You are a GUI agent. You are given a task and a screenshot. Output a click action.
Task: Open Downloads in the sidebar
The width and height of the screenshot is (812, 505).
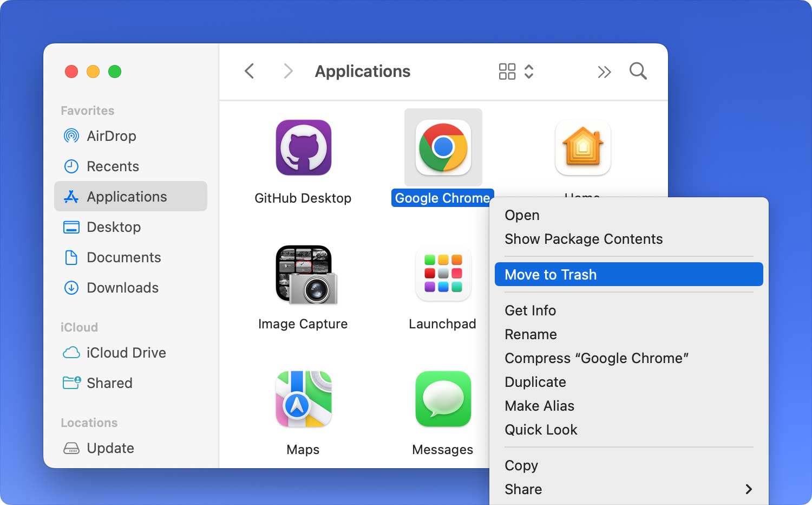pyautogui.click(x=130, y=288)
